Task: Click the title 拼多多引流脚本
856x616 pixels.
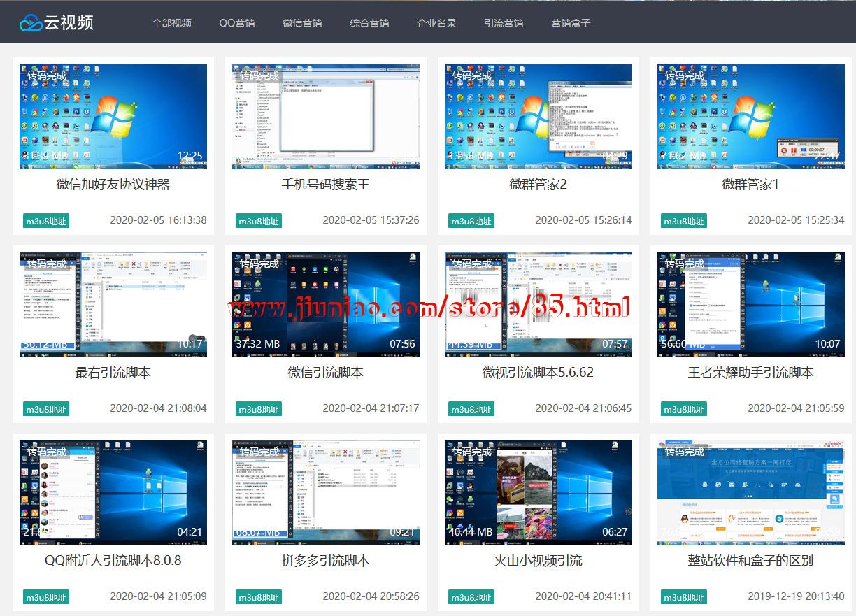Action: (x=326, y=561)
